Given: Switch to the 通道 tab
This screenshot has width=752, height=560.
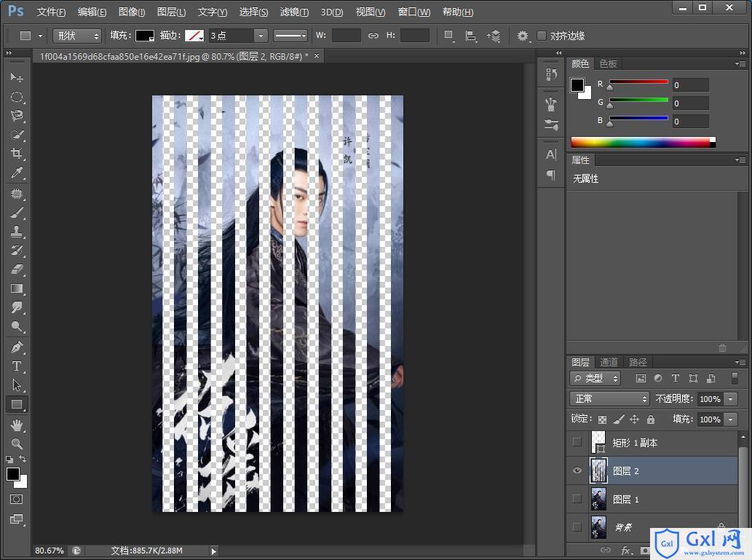Looking at the screenshot, I should pyautogui.click(x=609, y=363).
